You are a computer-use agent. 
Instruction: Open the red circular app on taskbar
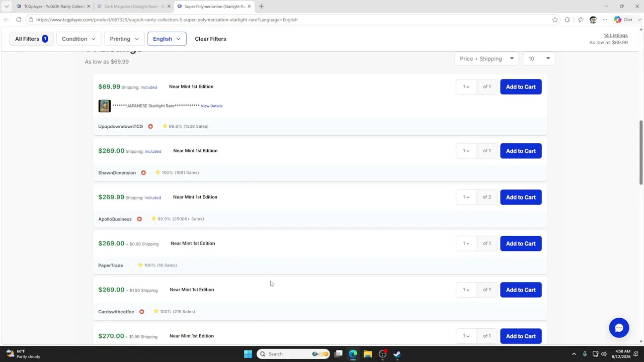pyautogui.click(x=382, y=354)
